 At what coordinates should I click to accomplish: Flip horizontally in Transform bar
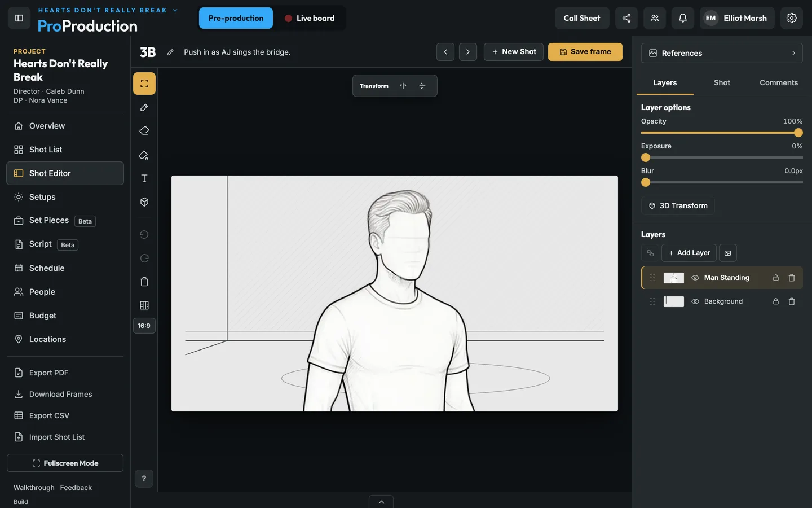coord(403,86)
